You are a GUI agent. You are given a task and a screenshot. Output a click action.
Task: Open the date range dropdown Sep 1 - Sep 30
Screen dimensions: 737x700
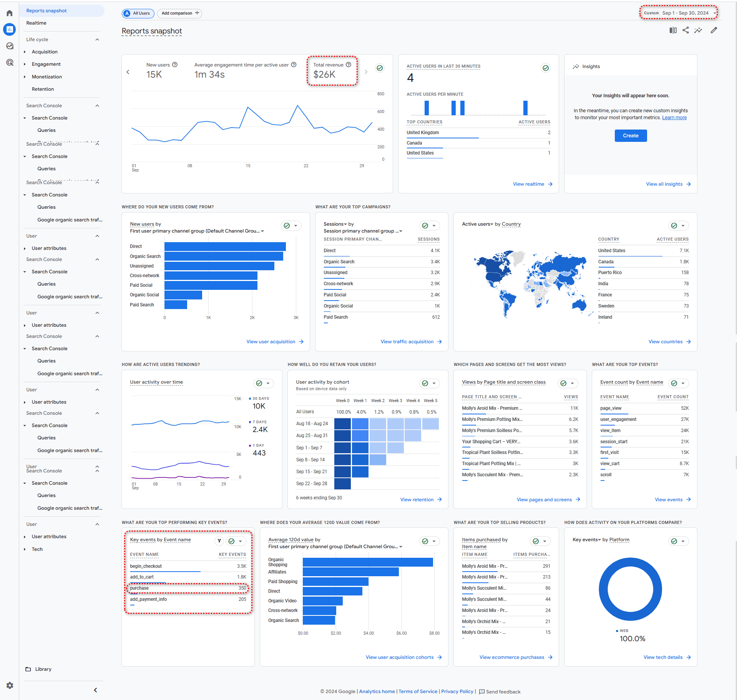[679, 13]
